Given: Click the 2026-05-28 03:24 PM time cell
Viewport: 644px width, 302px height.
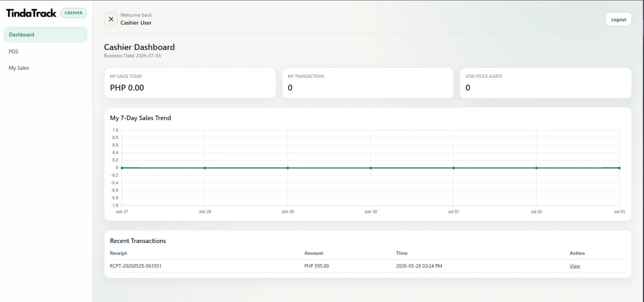Looking at the screenshot, I should [x=419, y=266].
